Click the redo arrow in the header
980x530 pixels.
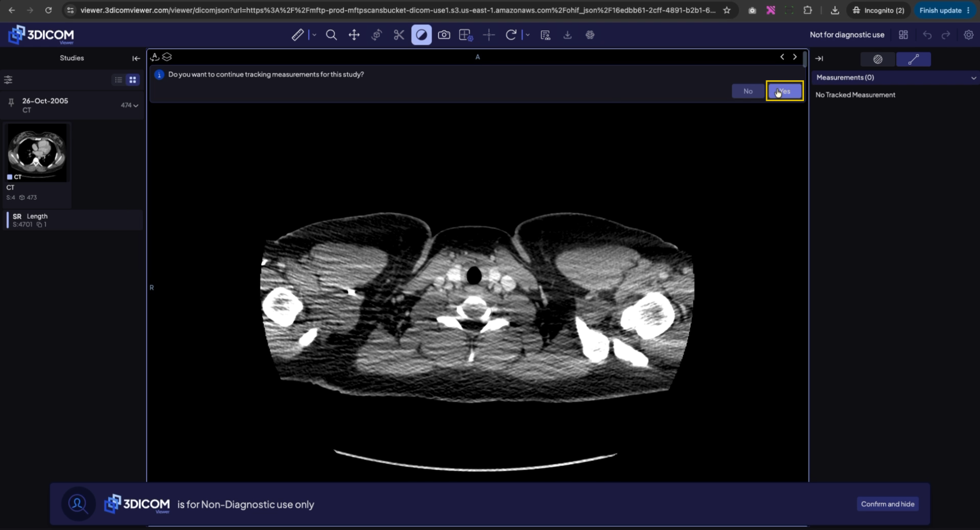(x=946, y=35)
